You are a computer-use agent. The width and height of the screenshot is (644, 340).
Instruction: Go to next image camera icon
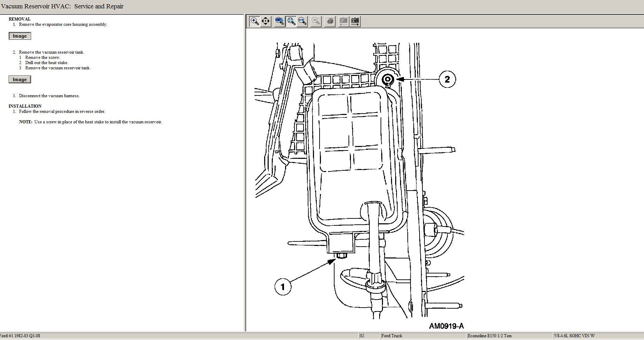355,21
